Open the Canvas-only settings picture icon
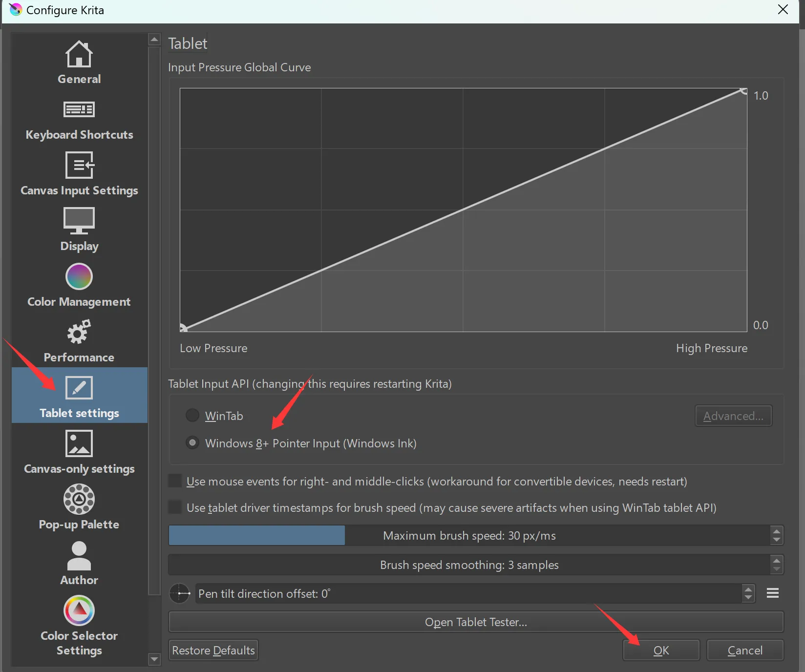Viewport: 805px width, 672px height. click(x=79, y=443)
